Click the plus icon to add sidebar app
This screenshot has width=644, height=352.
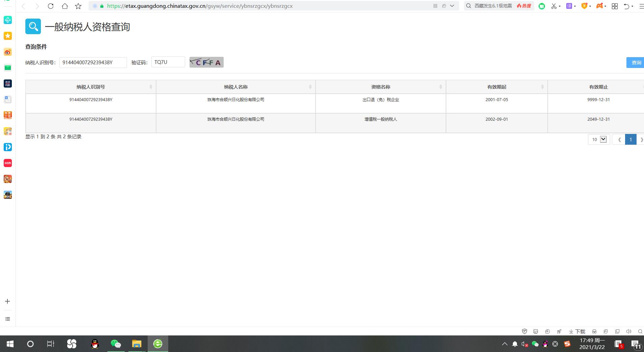pyautogui.click(x=7, y=301)
